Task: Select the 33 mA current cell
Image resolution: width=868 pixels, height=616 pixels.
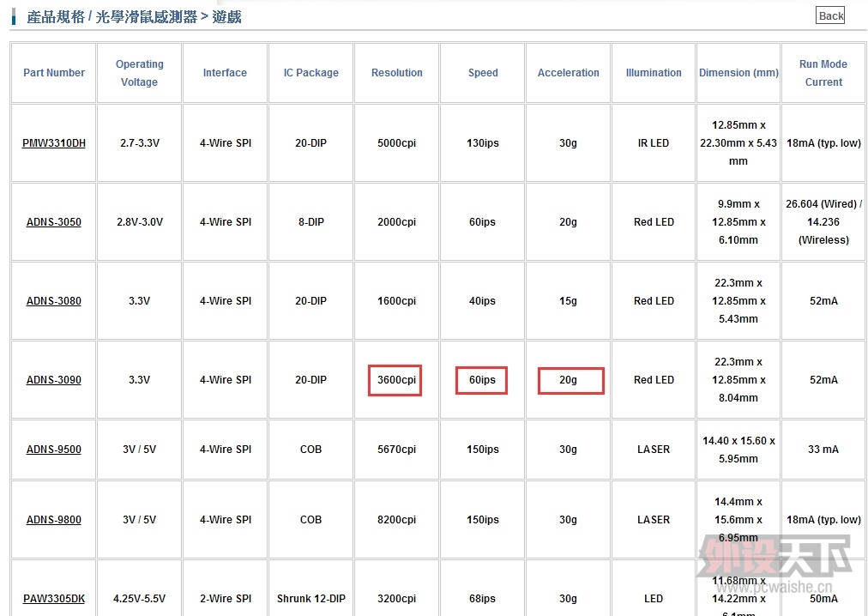Action: point(823,450)
